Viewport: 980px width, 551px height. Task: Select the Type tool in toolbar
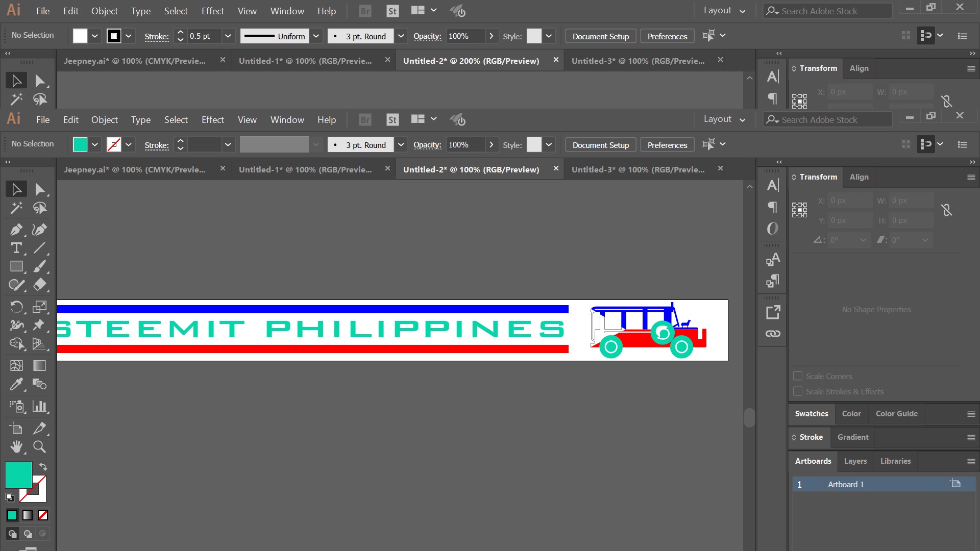pyautogui.click(x=16, y=248)
